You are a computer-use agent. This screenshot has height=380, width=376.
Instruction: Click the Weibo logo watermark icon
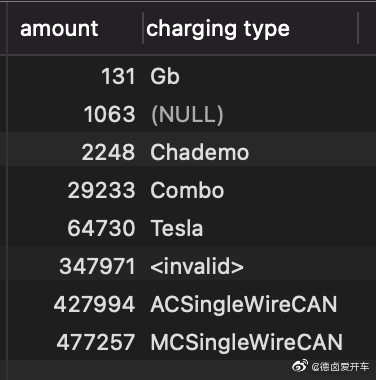[300, 366]
